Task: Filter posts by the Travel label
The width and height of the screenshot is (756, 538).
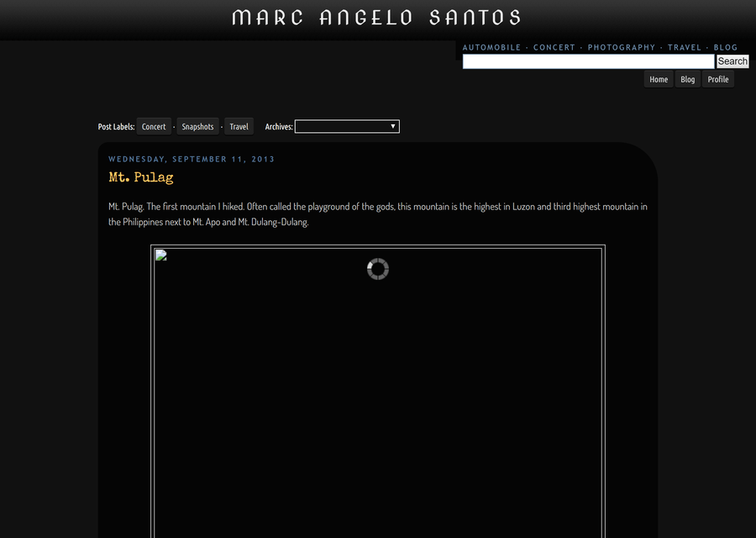Action: coord(239,127)
